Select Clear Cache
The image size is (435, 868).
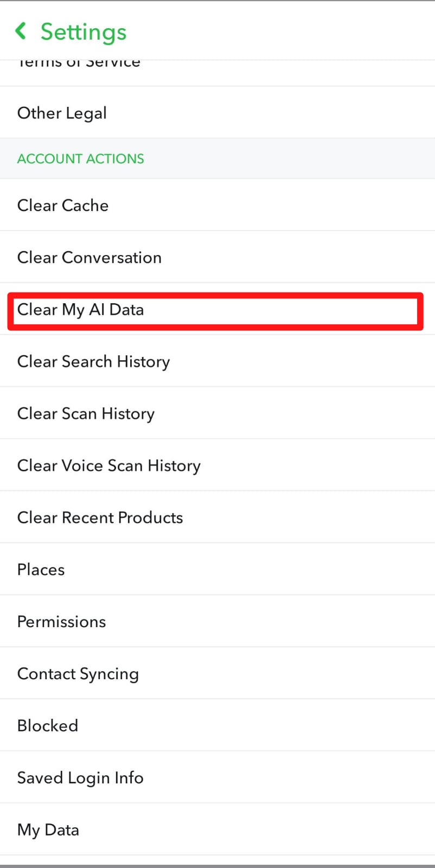[63, 205]
